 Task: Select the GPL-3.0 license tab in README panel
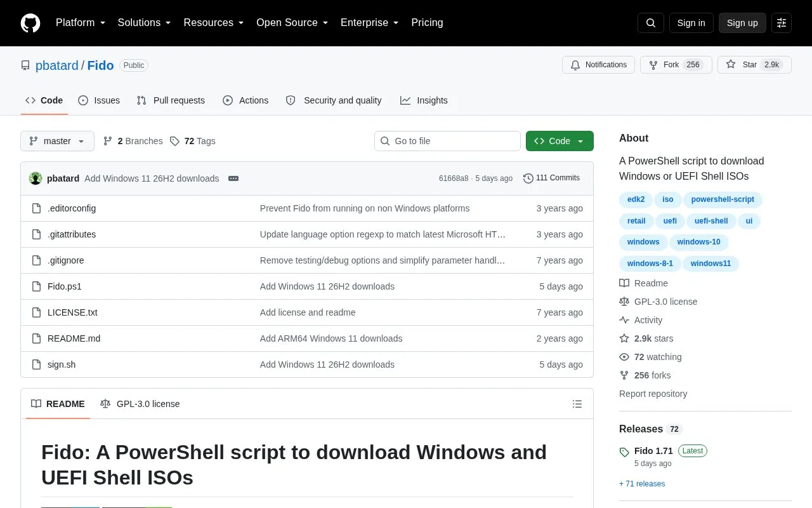[x=140, y=404]
